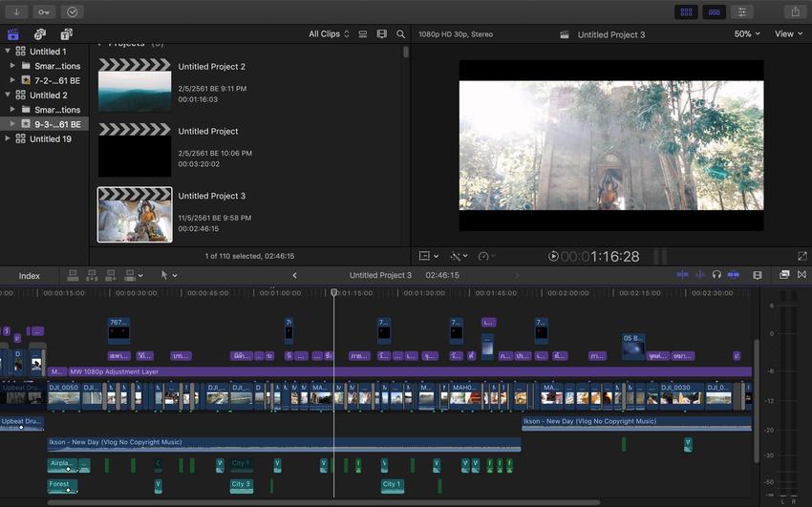812x507 pixels.
Task: Select the Ikson - New Day clip at the right end
Action: 636,424
